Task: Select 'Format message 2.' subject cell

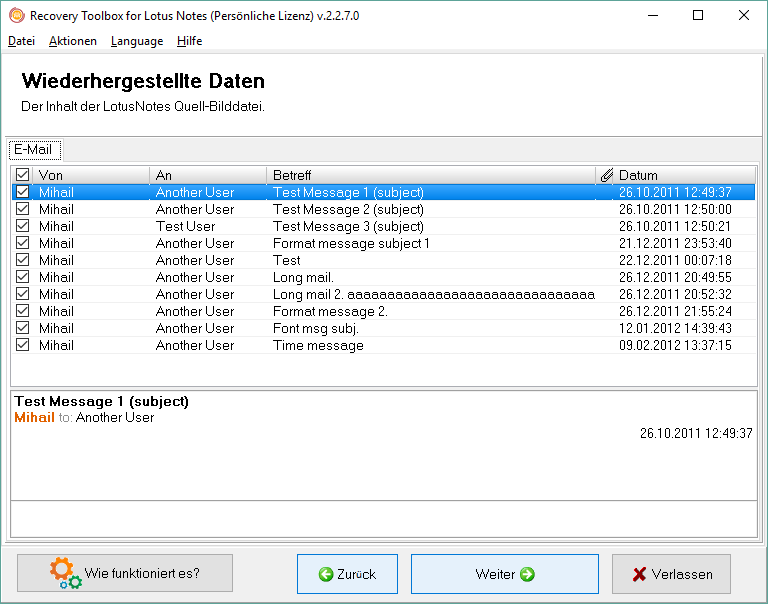Action: [330, 312]
